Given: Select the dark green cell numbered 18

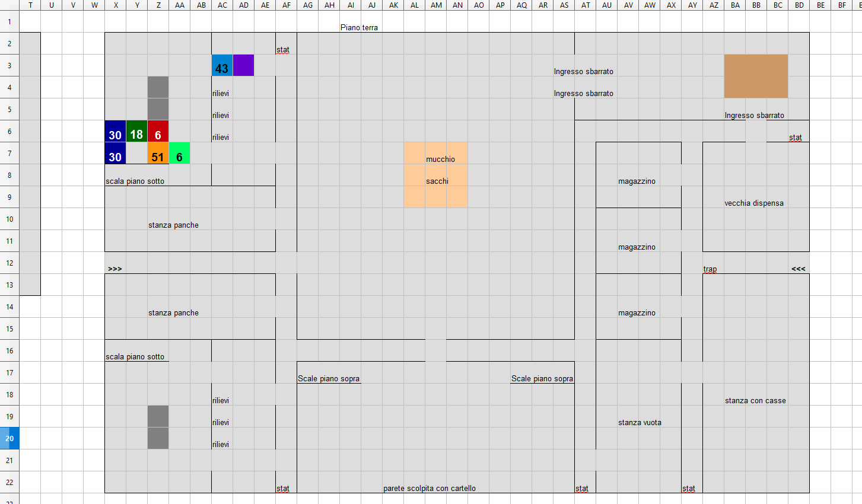Looking at the screenshot, I should (136, 132).
